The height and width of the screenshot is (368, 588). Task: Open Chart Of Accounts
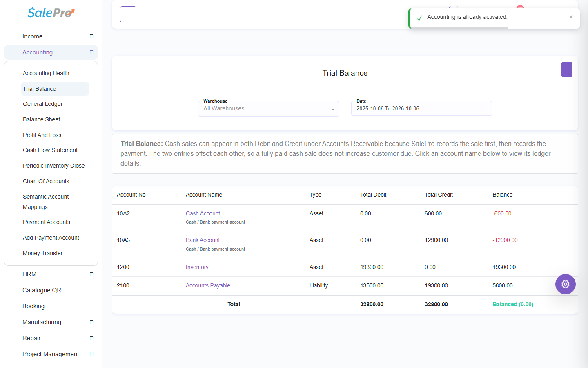click(x=46, y=181)
